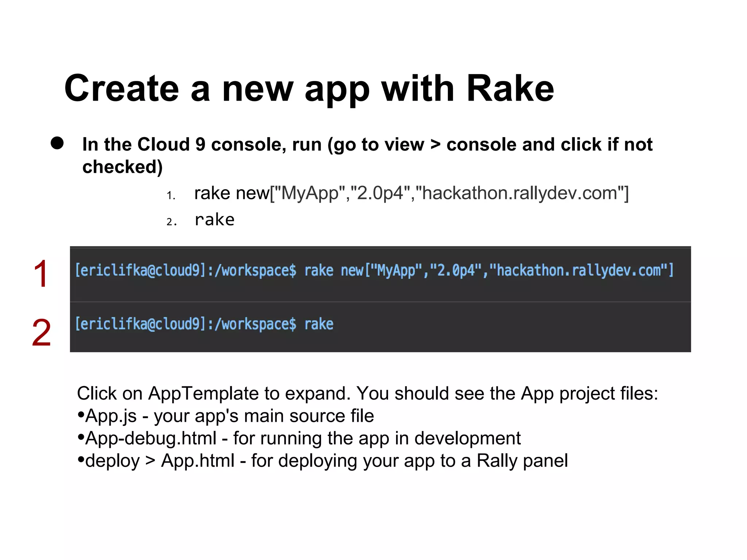Click the second console line '/workspace$ rake'

[204, 324]
